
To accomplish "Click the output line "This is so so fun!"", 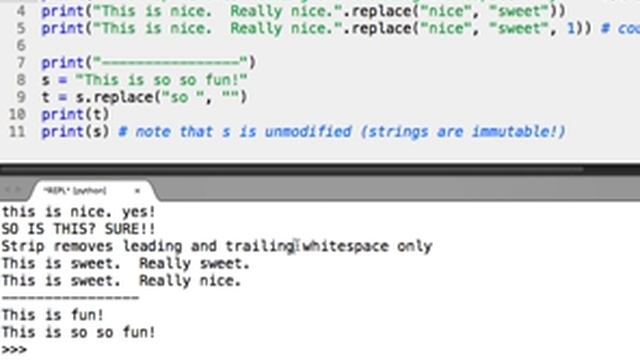I will (79, 332).
